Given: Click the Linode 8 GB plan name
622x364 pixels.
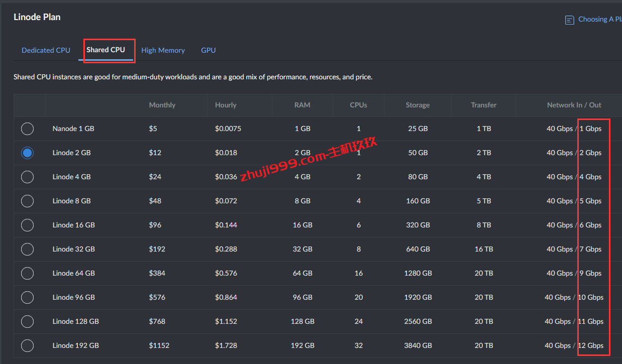Looking at the screenshot, I should (x=71, y=201).
